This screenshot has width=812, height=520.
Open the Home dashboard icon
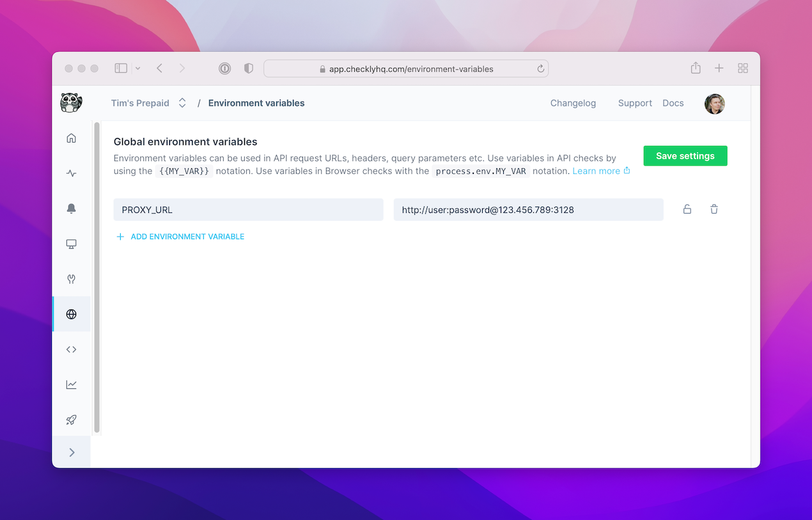[71, 138]
